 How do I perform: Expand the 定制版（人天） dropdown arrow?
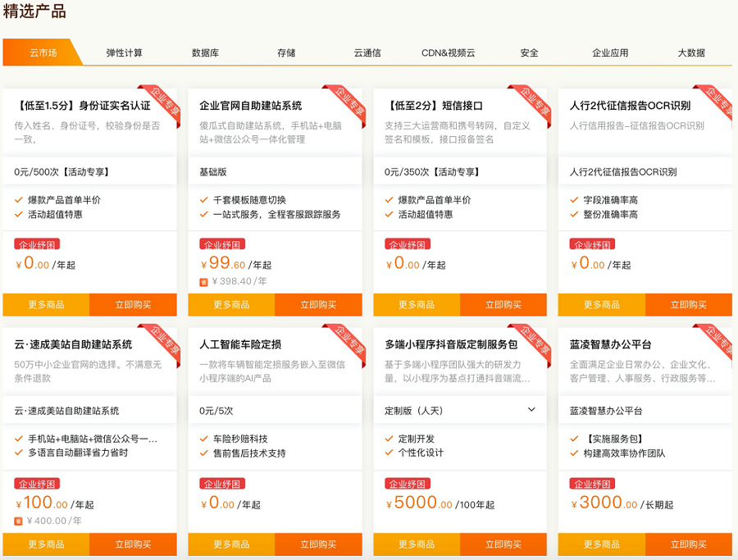[x=531, y=409]
